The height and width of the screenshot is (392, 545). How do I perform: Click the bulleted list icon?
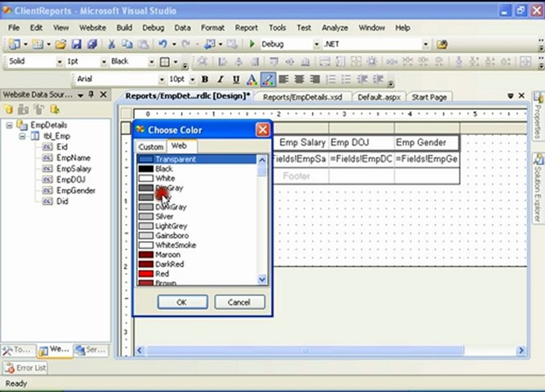point(346,79)
